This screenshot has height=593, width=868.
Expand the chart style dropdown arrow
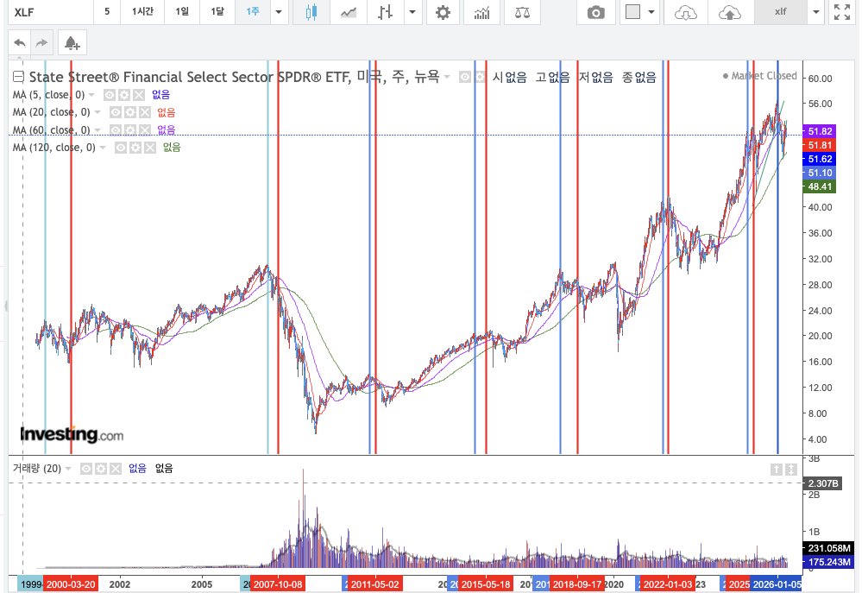click(412, 12)
